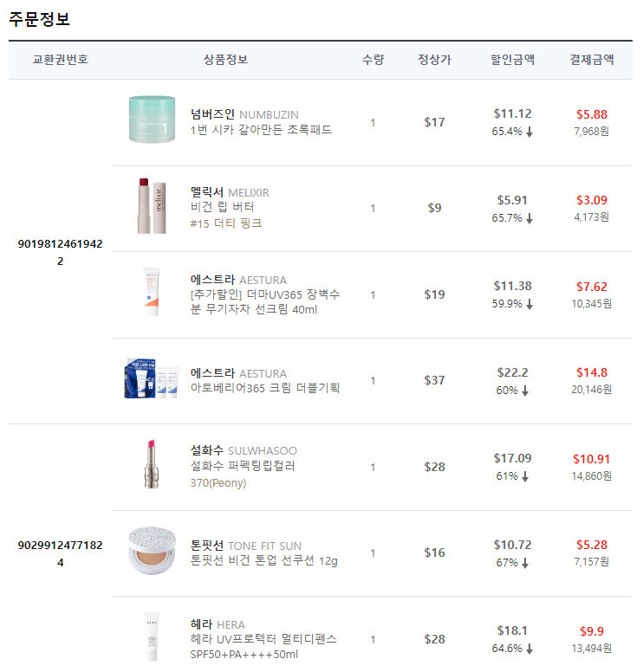Click the Numbuzin green pad product thumbnail
Screen dimensions: 643x672
pyautogui.click(x=152, y=120)
